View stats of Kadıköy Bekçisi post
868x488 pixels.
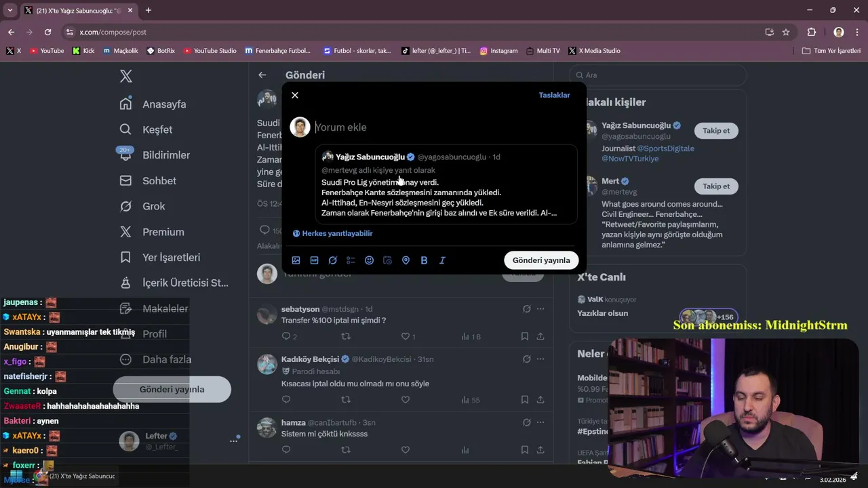471,400
